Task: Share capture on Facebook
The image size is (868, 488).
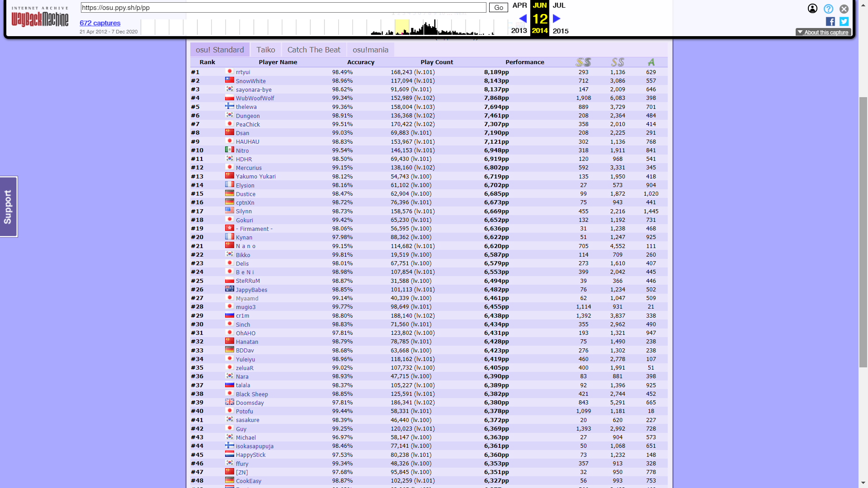Action: tap(830, 21)
